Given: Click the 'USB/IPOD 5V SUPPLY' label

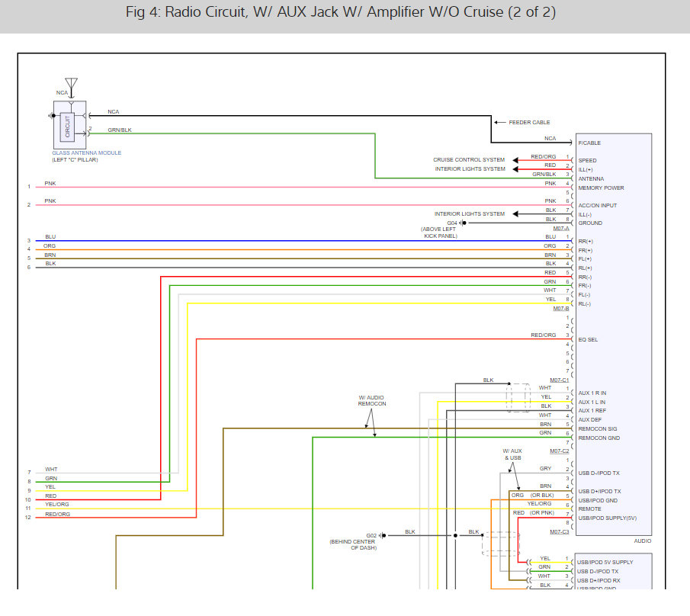Looking at the screenshot, I should (x=605, y=563).
